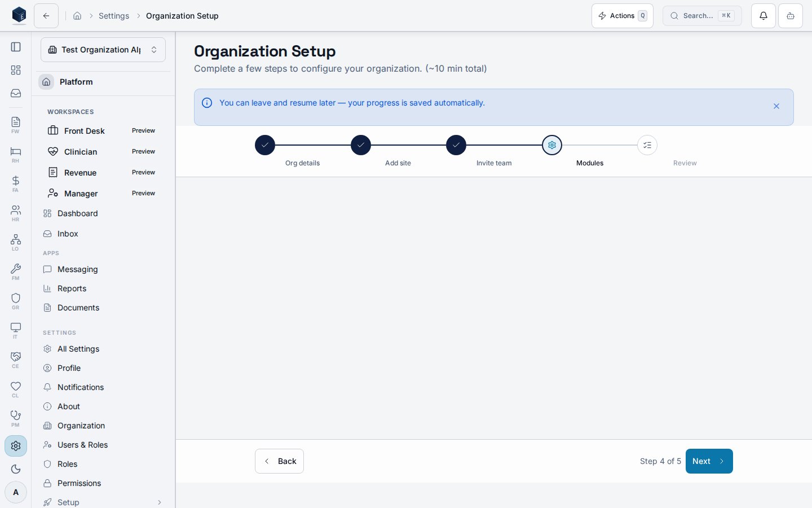
Task: Toggle the sidebar panel icon
Action: pyautogui.click(x=16, y=47)
